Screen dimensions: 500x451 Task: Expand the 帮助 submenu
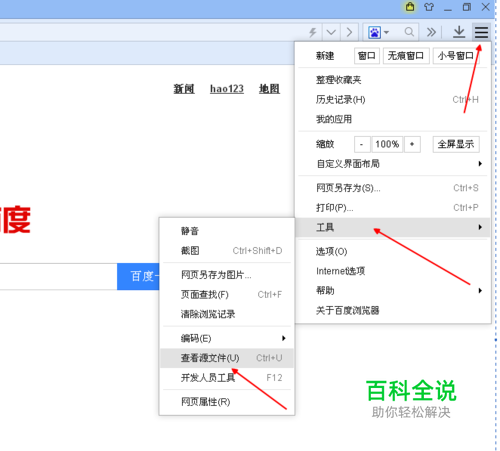(x=392, y=291)
